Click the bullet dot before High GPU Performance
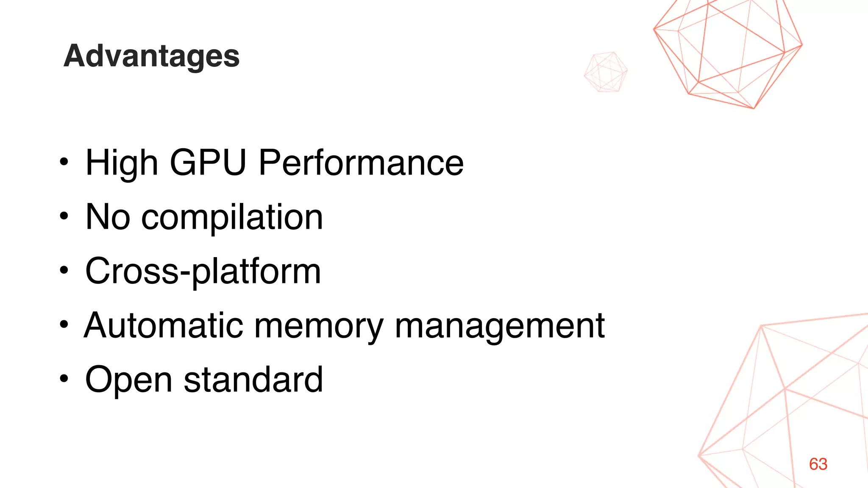Viewport: 868px width, 488px height. coord(64,162)
